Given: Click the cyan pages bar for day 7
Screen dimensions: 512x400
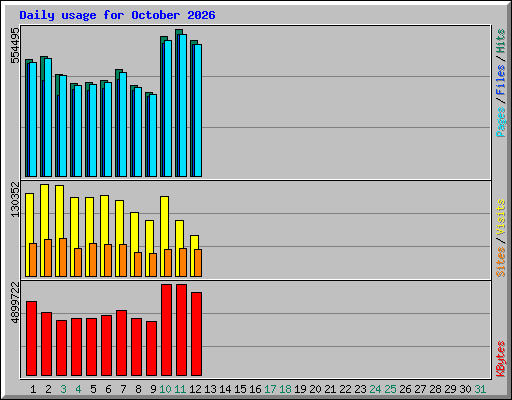Looking at the screenshot, I should [x=123, y=124].
